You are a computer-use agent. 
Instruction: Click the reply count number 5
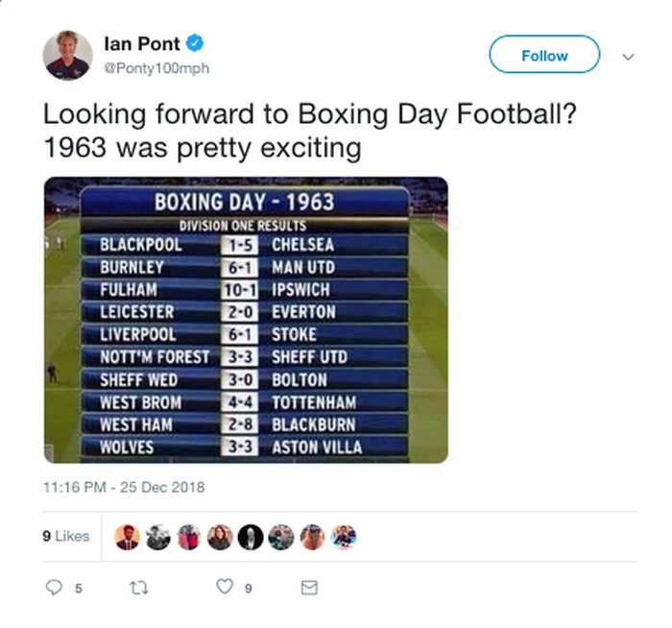[79, 588]
